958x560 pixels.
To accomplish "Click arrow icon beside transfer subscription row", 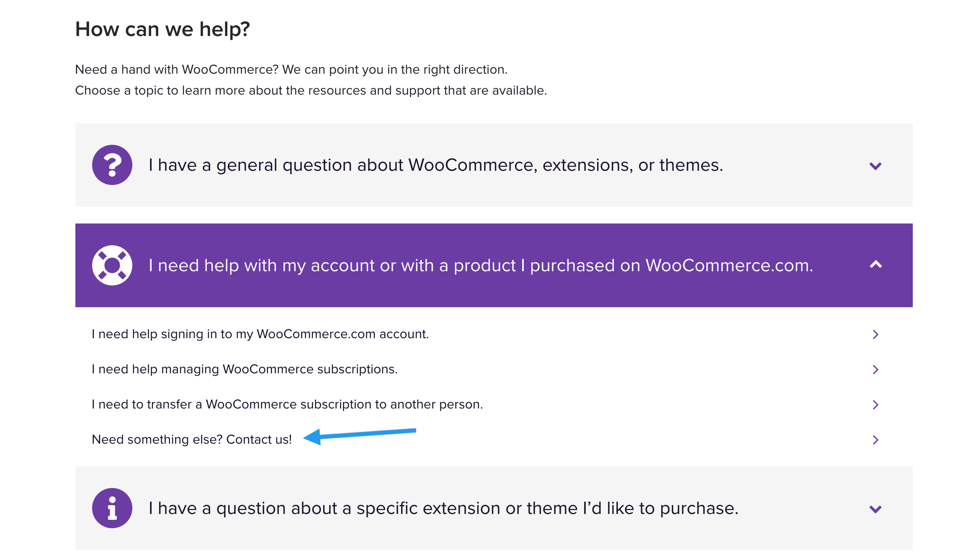I will pyautogui.click(x=876, y=405).
